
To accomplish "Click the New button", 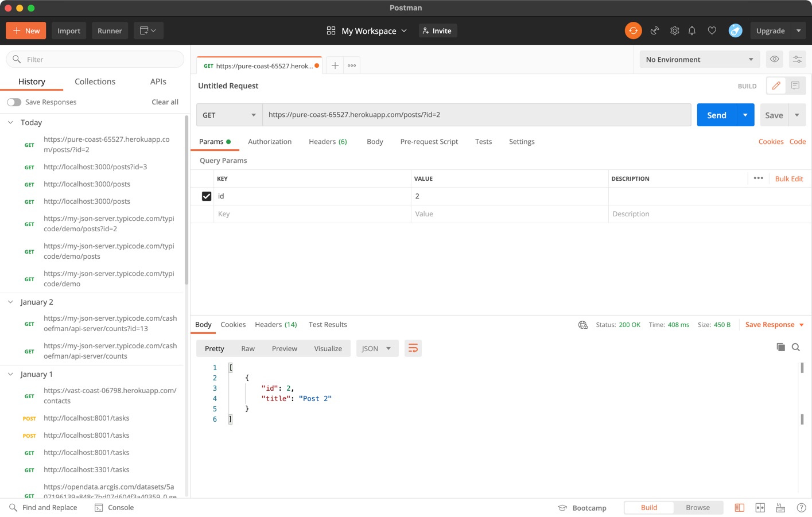I will coord(26,31).
